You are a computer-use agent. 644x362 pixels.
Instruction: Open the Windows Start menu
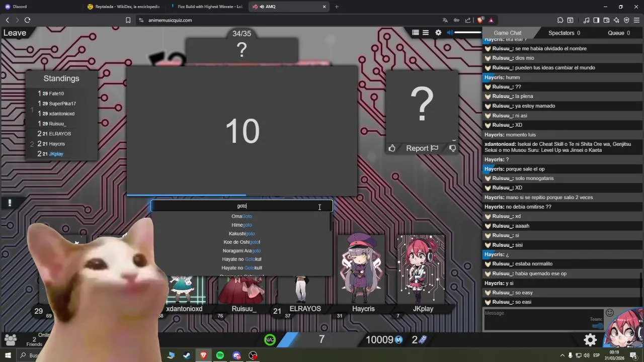tap(8, 355)
